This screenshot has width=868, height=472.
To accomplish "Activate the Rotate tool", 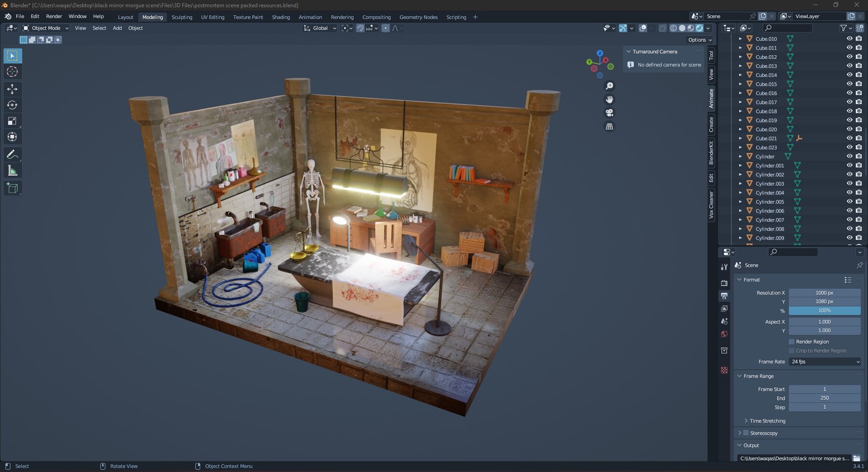I will (x=13, y=105).
